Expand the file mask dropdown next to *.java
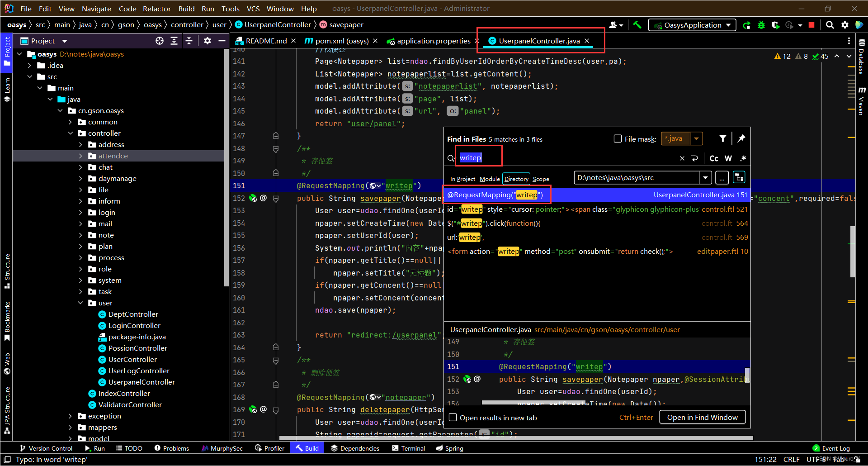The width and height of the screenshot is (868, 466). coord(697,138)
